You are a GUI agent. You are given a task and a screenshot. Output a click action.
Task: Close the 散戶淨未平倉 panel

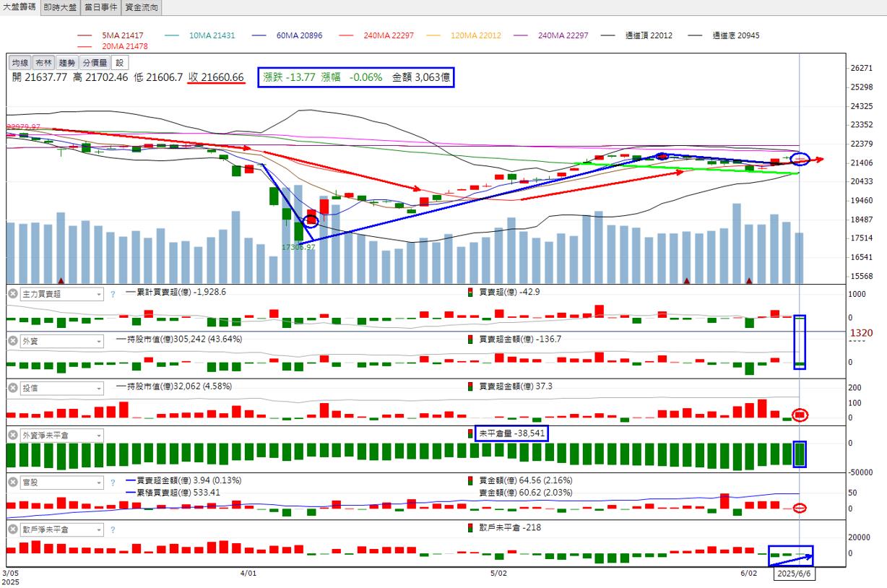[13, 529]
